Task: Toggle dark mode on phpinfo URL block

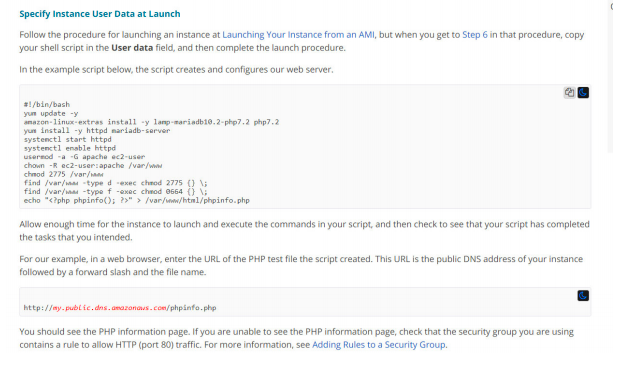Action: pyautogui.click(x=583, y=296)
